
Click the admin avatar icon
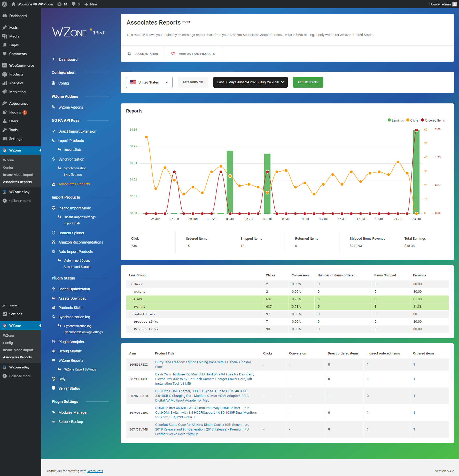(x=454, y=4)
